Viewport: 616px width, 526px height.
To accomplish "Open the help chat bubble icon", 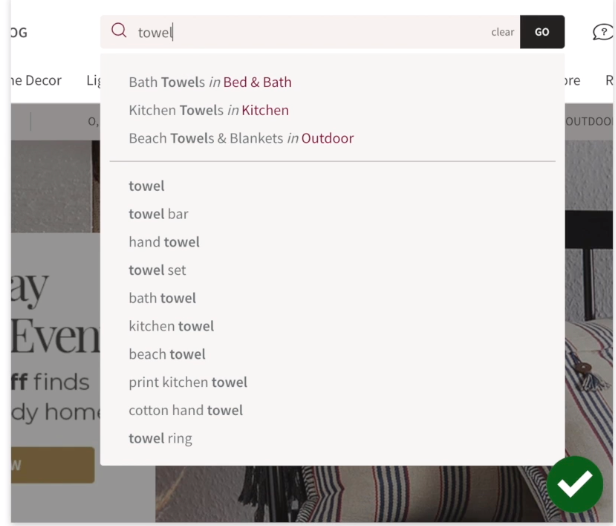I will coord(603,32).
